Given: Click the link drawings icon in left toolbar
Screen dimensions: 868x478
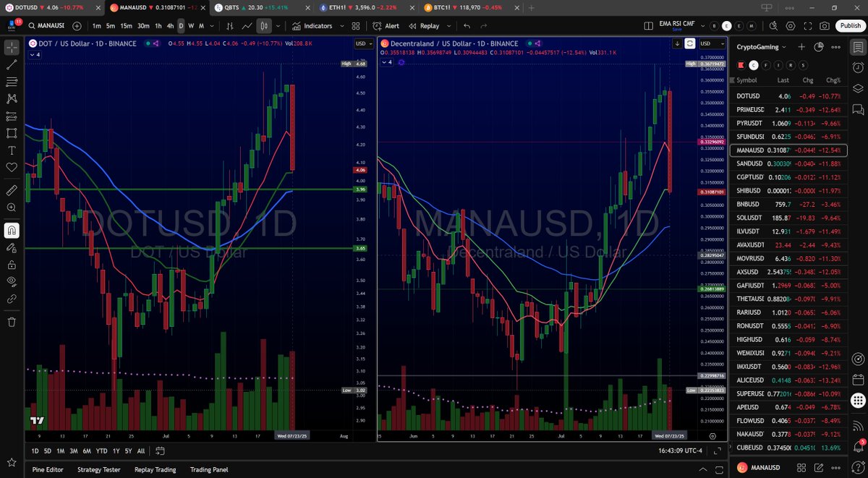Looking at the screenshot, I should click(x=12, y=299).
